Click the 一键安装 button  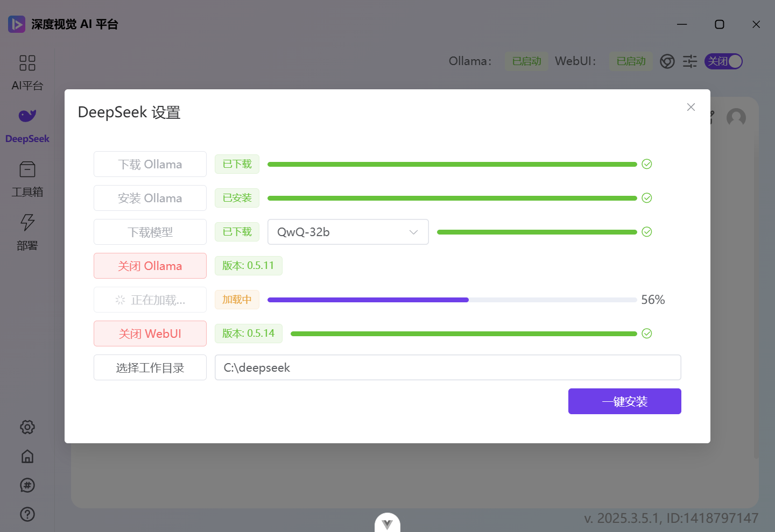(625, 401)
